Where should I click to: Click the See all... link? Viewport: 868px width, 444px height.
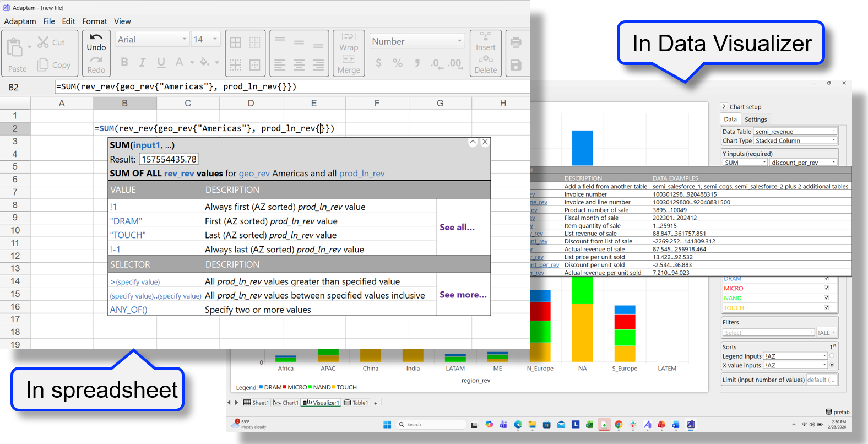click(457, 227)
